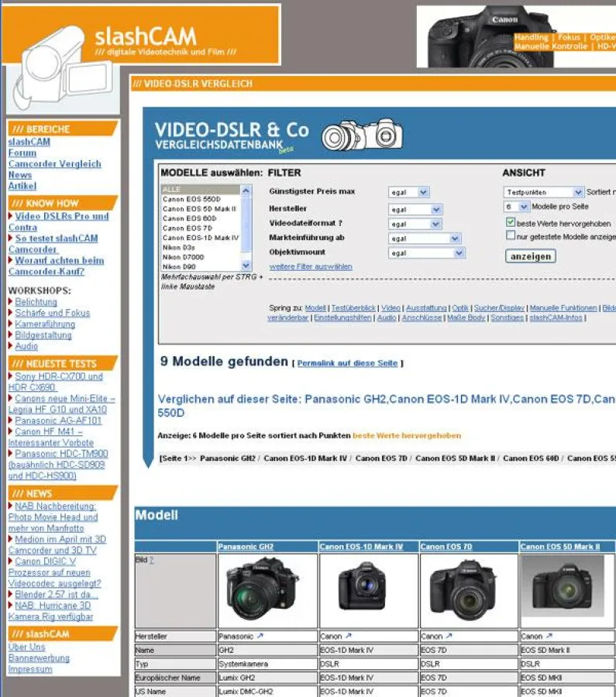Enable 'nur getestete Modelle anzeigen' checkbox
The width and height of the screenshot is (616, 697).
[511, 236]
